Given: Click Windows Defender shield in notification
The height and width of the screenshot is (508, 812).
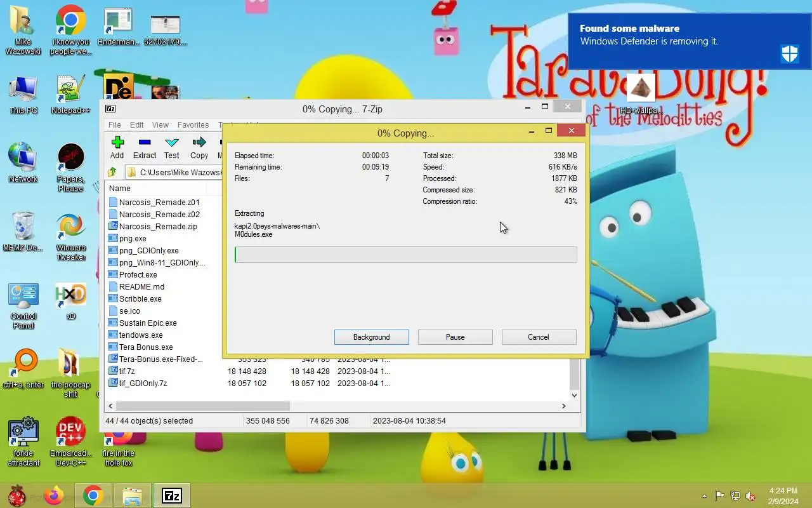Looking at the screenshot, I should coord(790,54).
